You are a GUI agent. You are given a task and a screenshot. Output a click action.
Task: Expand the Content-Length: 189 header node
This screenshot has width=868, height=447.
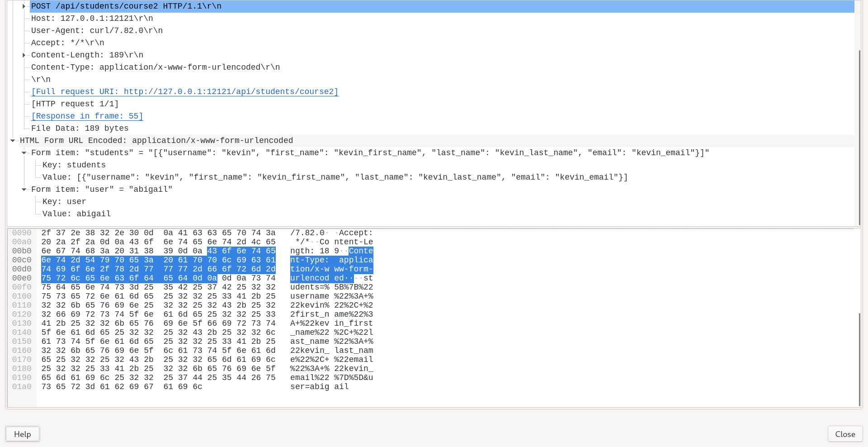coord(23,55)
